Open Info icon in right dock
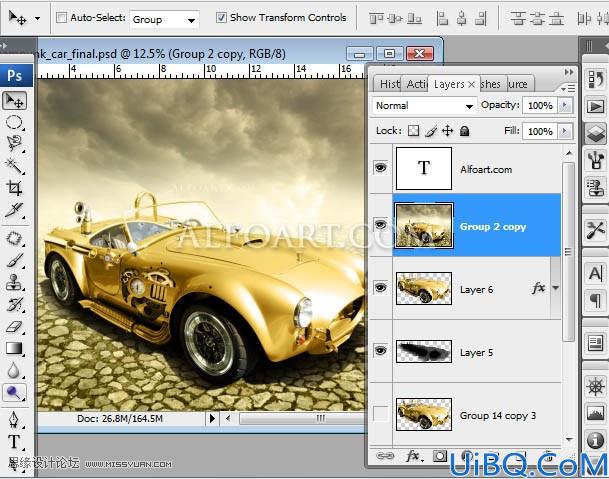Screen dimensions: 609x479 tap(595, 440)
